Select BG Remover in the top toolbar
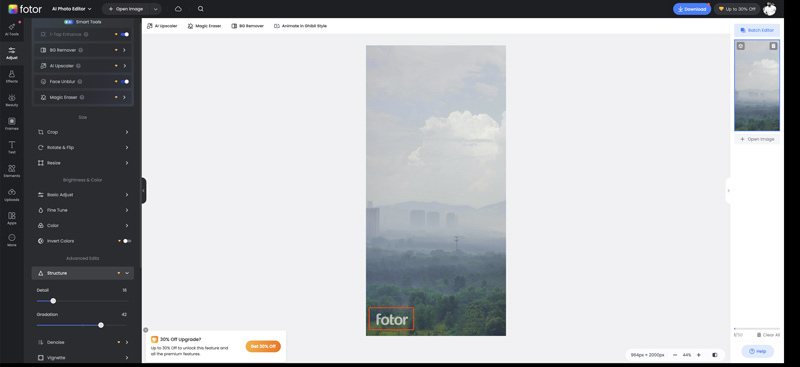Screen dimensions: 800x367 [247, 26]
